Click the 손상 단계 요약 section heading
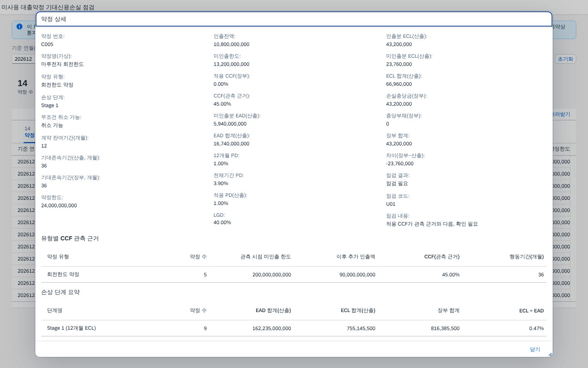Screen dimensions: 588x368 pos(60,292)
